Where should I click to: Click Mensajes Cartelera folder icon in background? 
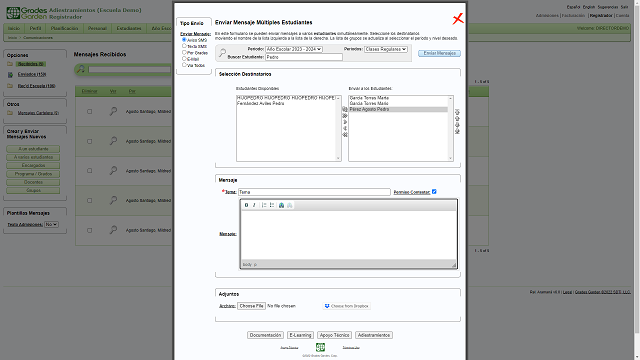click(x=10, y=113)
